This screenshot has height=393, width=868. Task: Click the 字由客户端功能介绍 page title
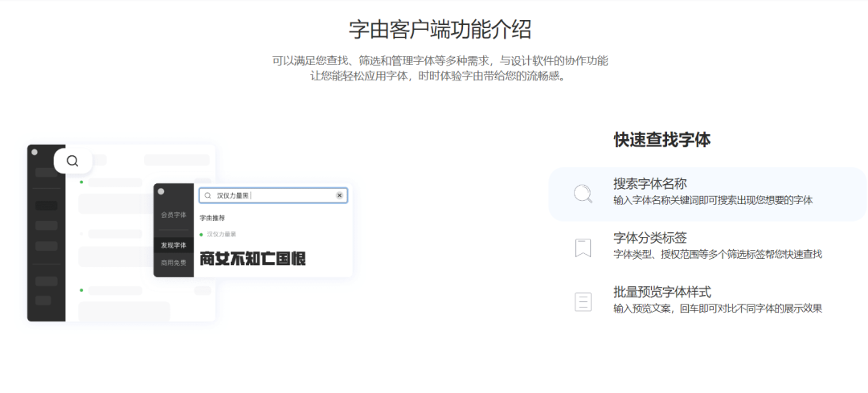[440, 30]
